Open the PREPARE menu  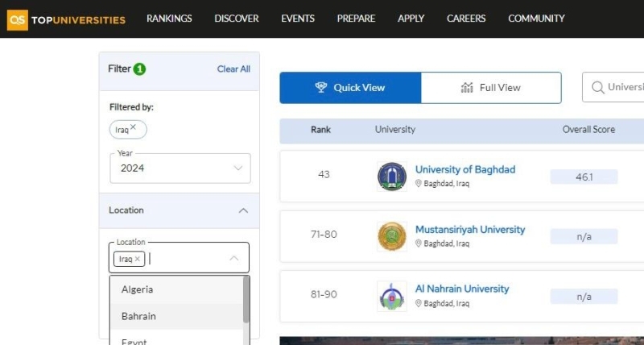(356, 19)
